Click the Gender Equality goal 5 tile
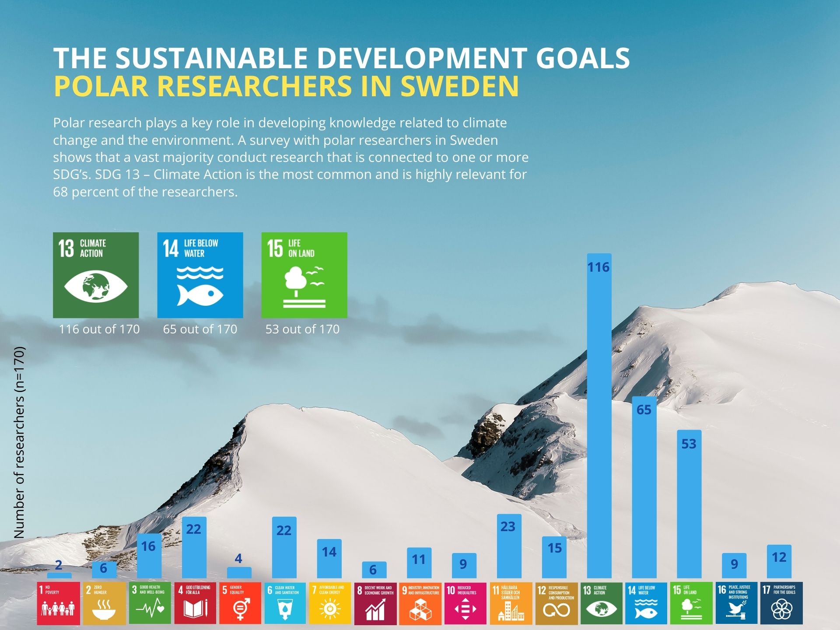The width and height of the screenshot is (840, 630). click(240, 603)
